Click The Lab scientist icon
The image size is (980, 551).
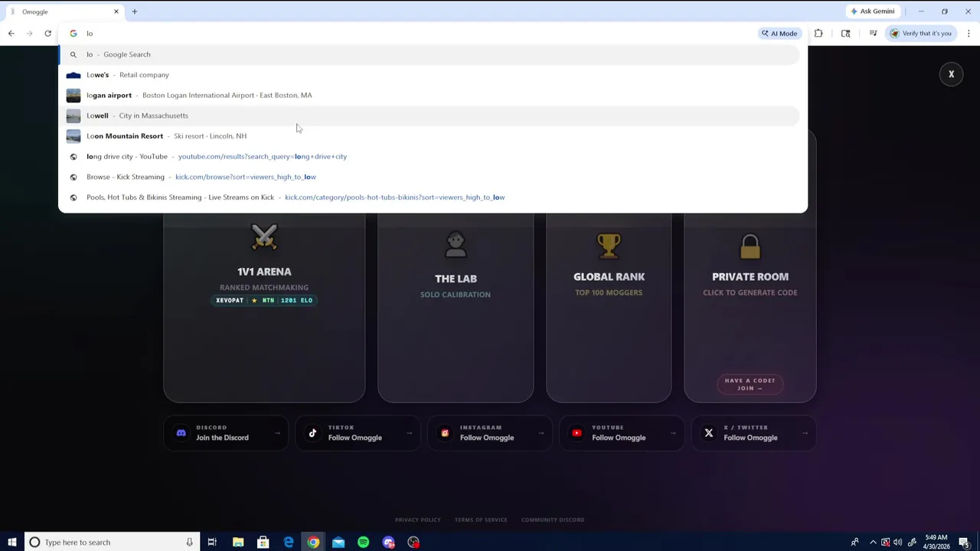(x=456, y=245)
